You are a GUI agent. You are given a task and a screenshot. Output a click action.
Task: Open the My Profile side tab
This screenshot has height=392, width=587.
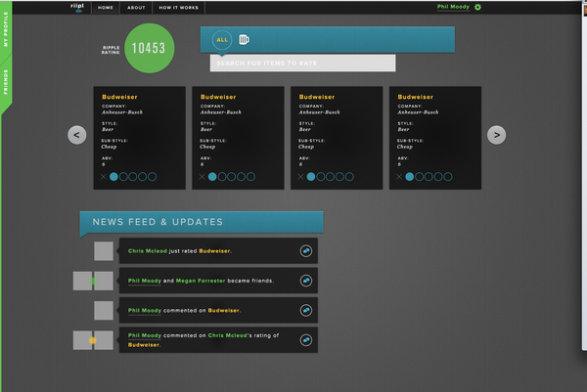[x=6, y=29]
